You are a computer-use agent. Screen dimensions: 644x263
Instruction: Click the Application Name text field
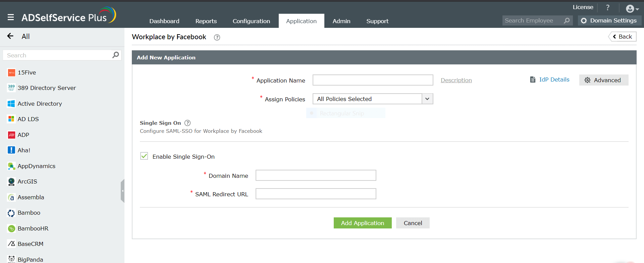click(x=373, y=80)
